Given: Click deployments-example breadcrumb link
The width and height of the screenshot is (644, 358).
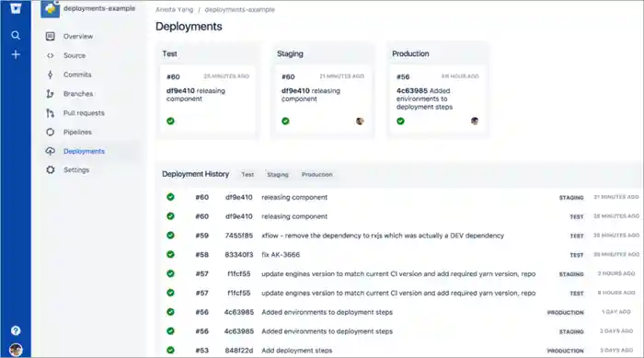Looking at the screenshot, I should pos(239,9).
